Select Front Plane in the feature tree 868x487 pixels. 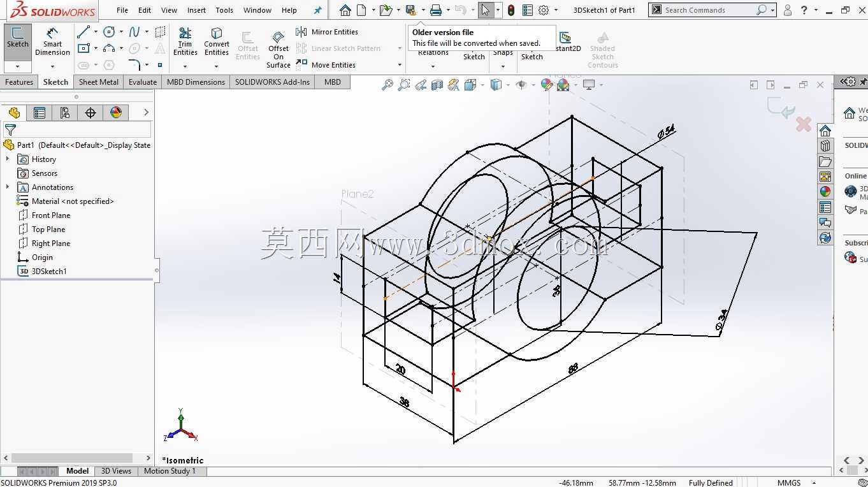click(51, 215)
